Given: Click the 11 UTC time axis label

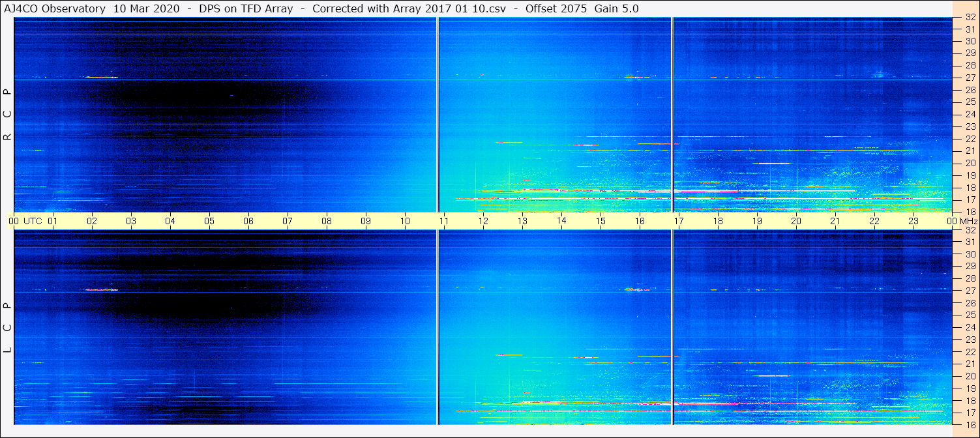Looking at the screenshot, I should (444, 221).
